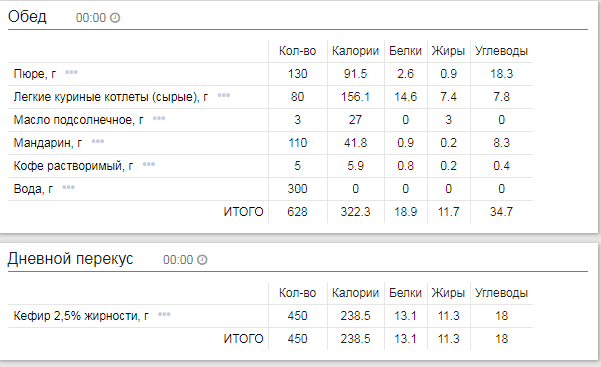The width and height of the screenshot is (601, 367).
Task: Select the Пюре food entry
Action: [35, 74]
